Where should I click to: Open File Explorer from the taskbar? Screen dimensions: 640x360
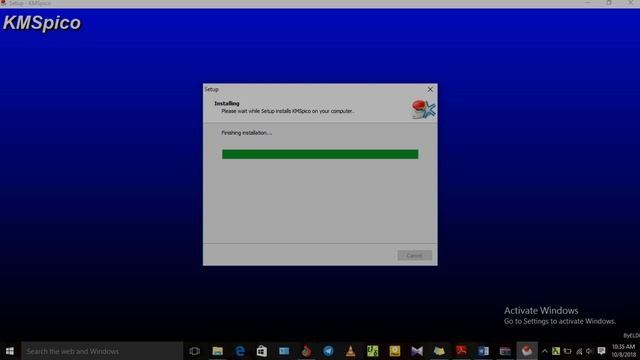pyautogui.click(x=218, y=351)
